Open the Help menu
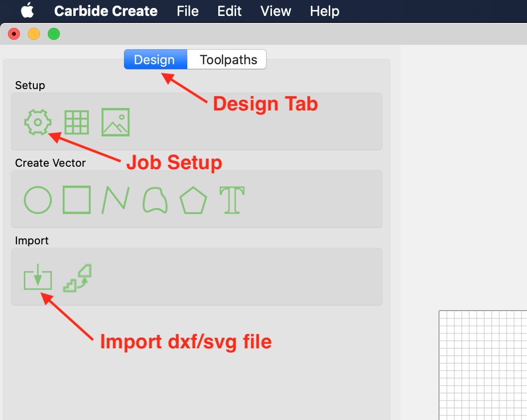 [x=325, y=11]
